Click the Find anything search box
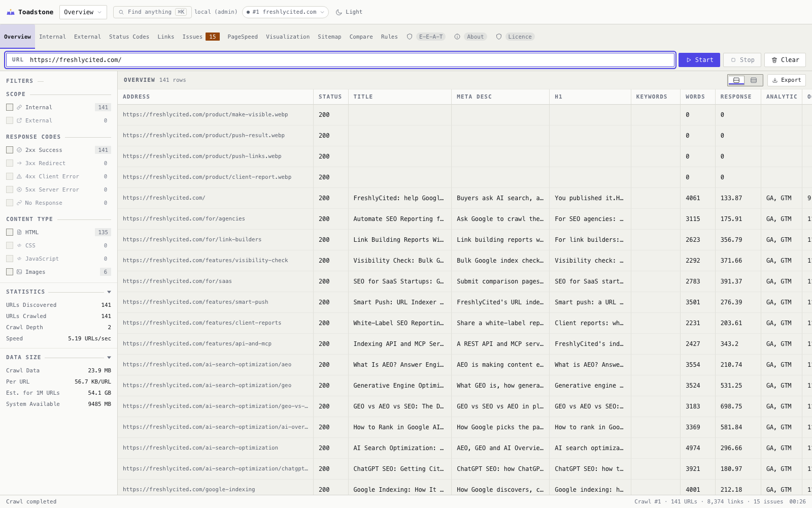Viewport: 812px width, 508px height. [152, 12]
